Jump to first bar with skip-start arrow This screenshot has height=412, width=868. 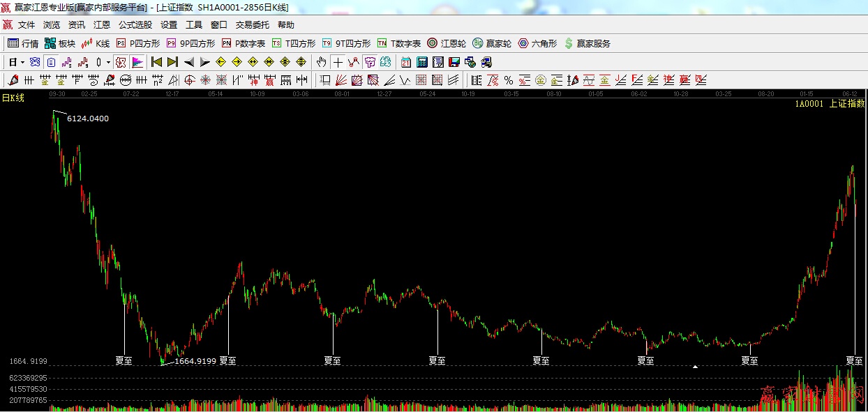click(x=156, y=62)
